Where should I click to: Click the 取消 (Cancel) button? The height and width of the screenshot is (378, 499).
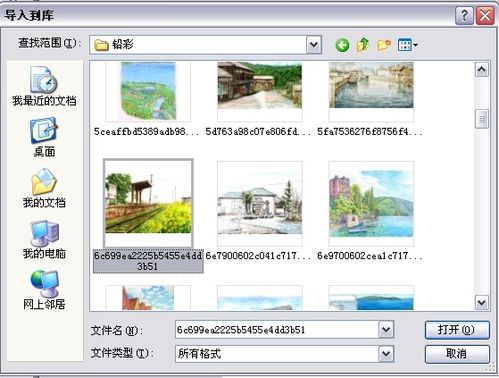[x=457, y=354]
